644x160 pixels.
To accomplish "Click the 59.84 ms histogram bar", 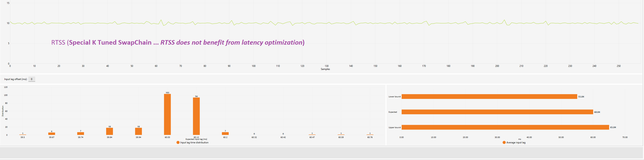I will [109, 131].
